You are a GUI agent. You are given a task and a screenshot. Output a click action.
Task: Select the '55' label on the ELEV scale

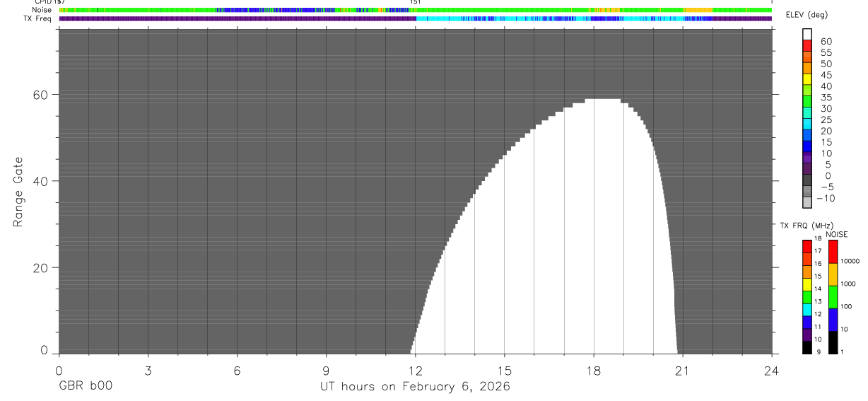(x=826, y=52)
